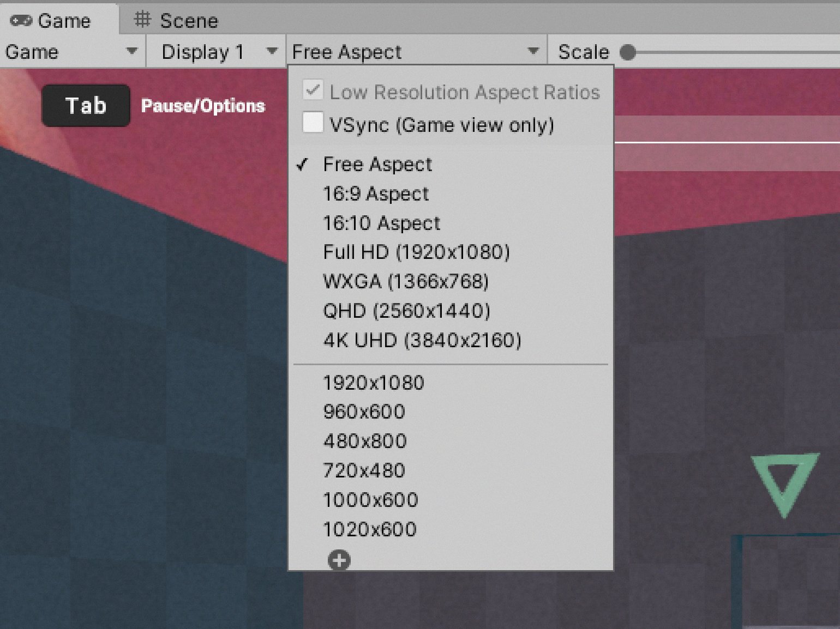This screenshot has width=840, height=629.
Task: Select 4K UHD (3840x2160) option
Action: 422,341
